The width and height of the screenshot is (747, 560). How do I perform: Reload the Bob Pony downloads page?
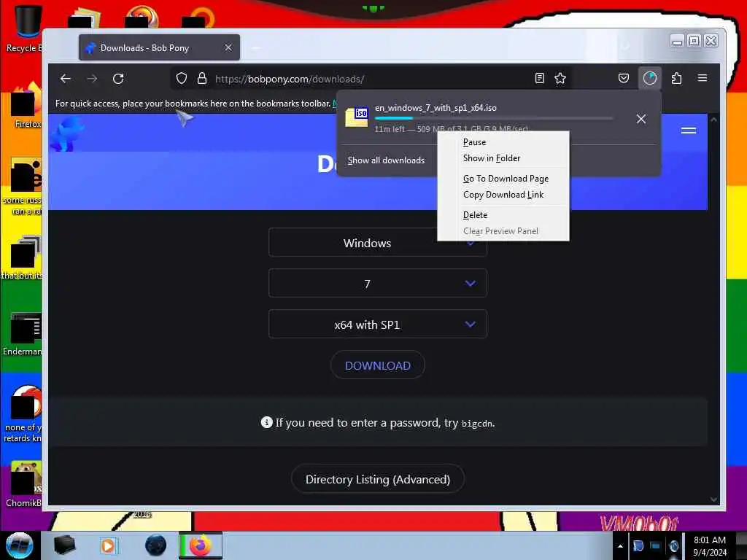click(x=118, y=79)
